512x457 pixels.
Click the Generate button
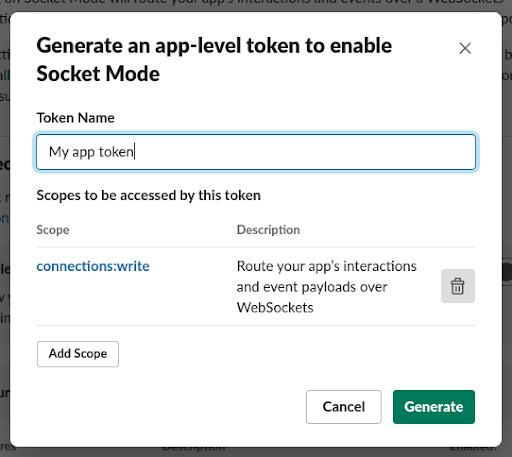tap(434, 407)
